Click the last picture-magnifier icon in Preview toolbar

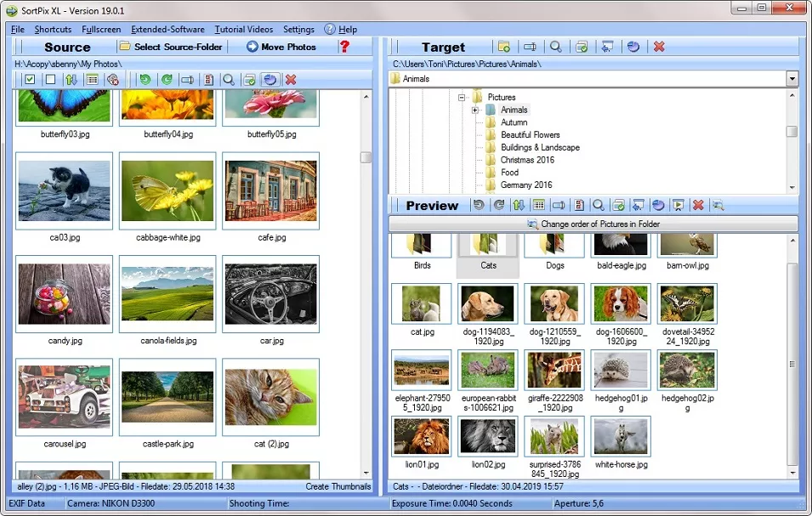point(718,205)
